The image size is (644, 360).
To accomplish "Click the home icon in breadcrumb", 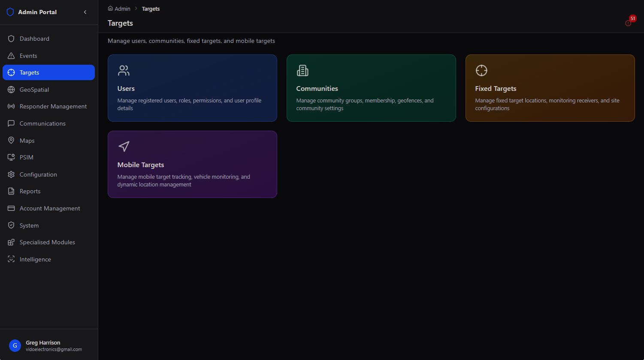I will click(110, 9).
